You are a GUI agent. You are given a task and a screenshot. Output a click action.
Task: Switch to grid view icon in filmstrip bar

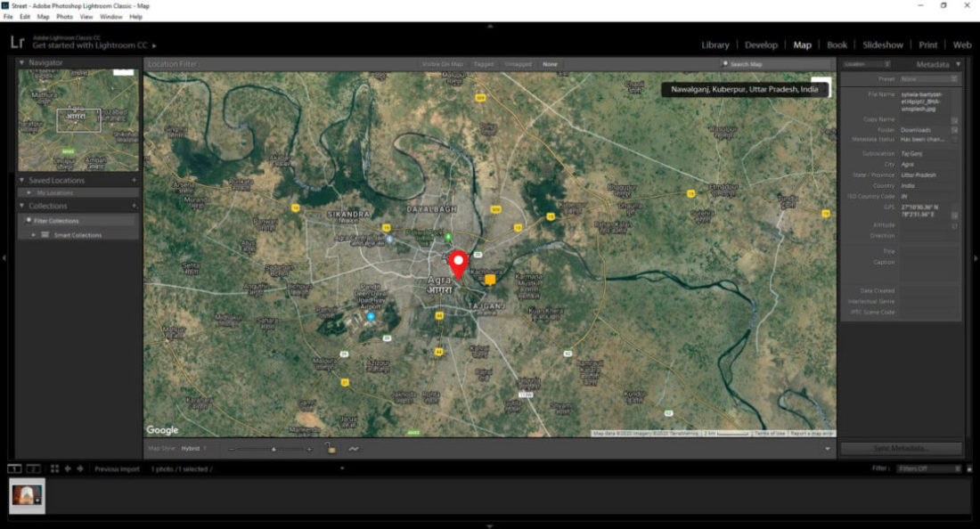54,468
